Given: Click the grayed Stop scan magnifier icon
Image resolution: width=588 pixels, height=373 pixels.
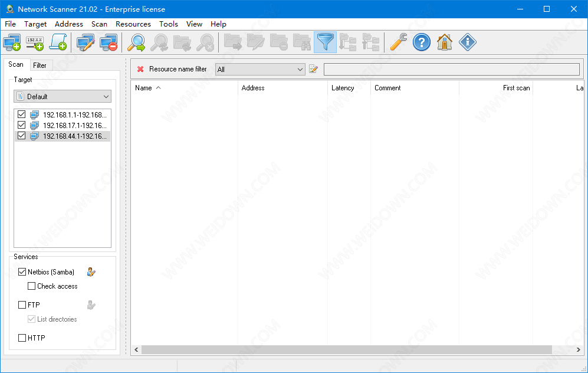Looking at the screenshot, I should click(205, 42).
